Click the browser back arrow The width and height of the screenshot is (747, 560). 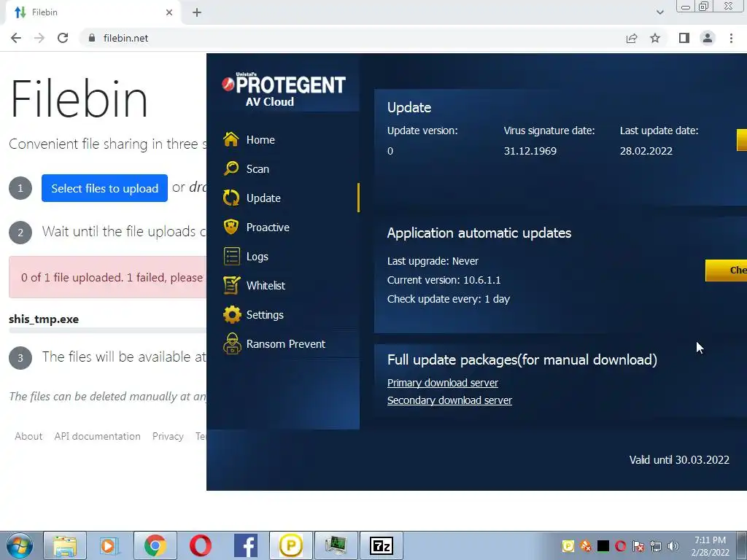(16, 38)
